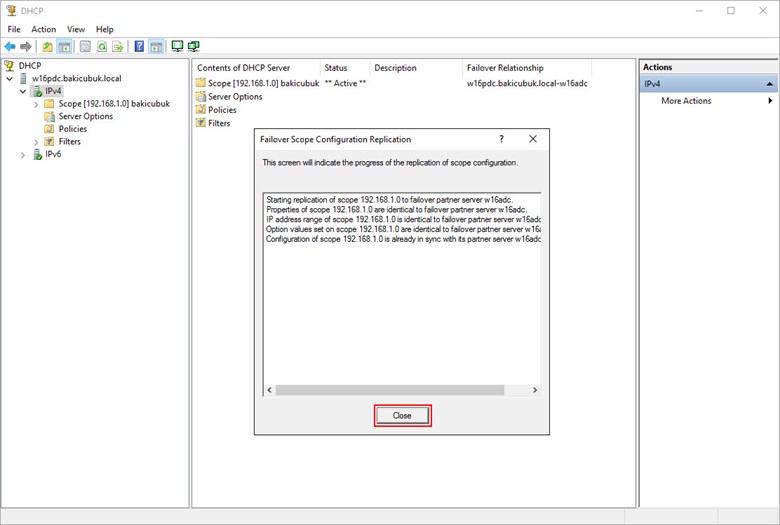Select IPv6 node in the tree
Screen dimensions: 780x525
52,154
